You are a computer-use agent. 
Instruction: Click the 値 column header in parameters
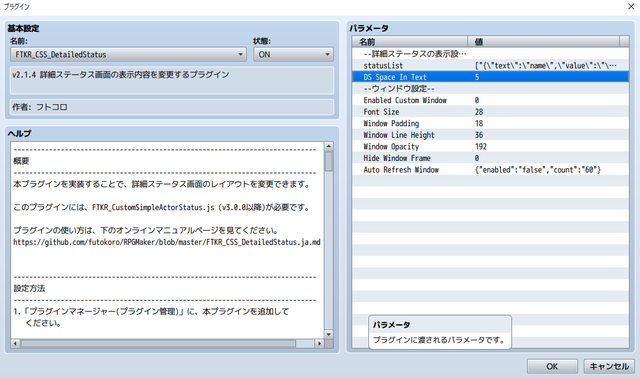543,42
